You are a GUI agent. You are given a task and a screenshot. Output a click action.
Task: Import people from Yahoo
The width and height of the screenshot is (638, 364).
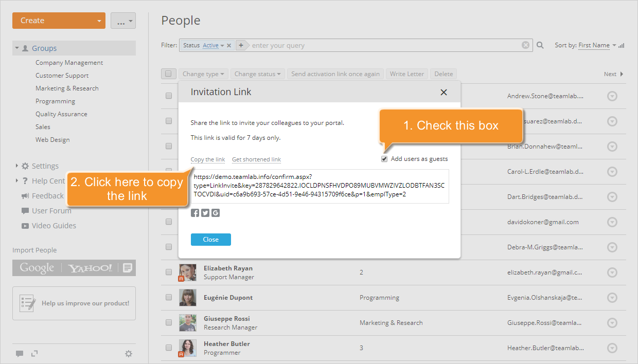(90, 268)
